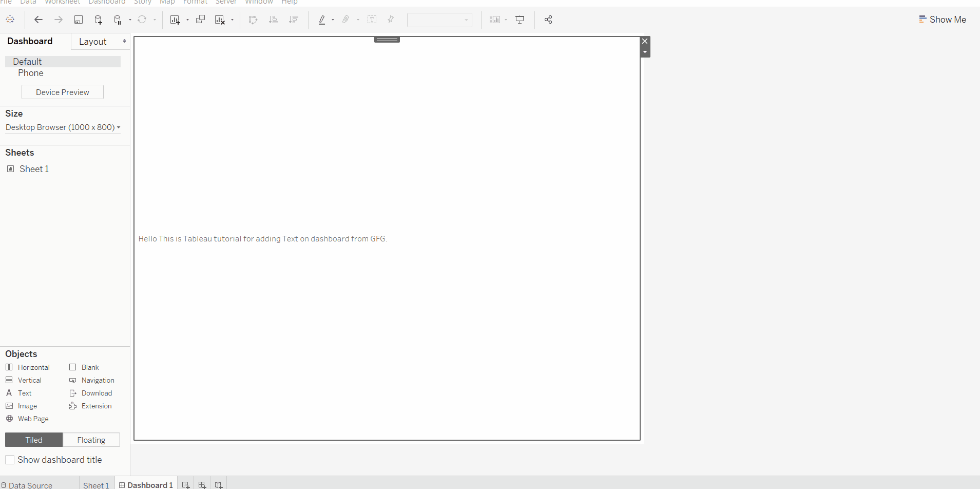Screen dimensions: 980x489
Task: Click the drag handle atop the text object
Action: pyautogui.click(x=387, y=40)
